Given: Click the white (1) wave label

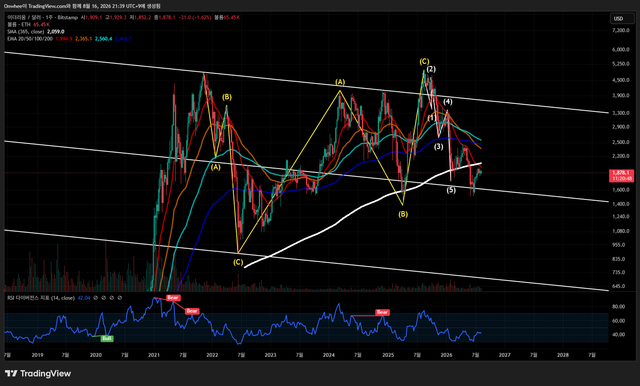Looking at the screenshot, I should (431, 118).
